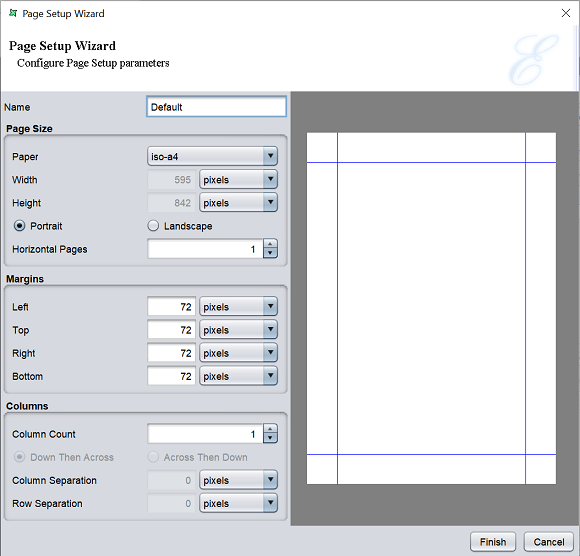Increase Horizontal Pages with up arrow
The image size is (580, 556).
(x=270, y=244)
